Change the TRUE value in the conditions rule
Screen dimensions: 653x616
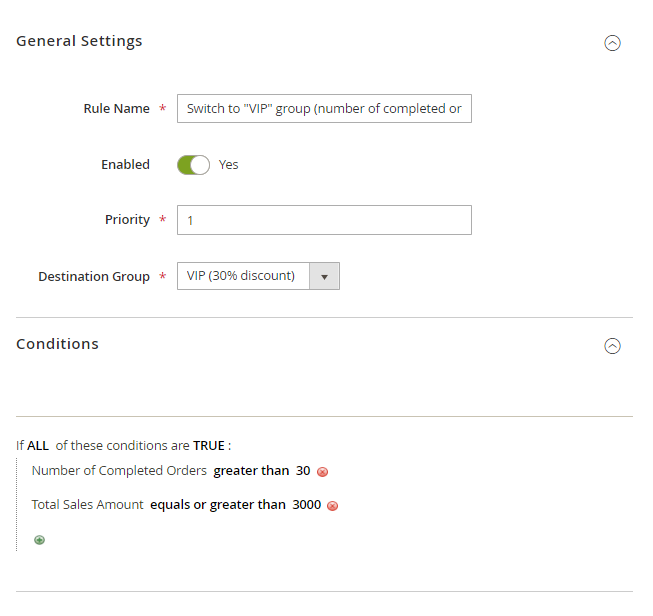point(209,445)
